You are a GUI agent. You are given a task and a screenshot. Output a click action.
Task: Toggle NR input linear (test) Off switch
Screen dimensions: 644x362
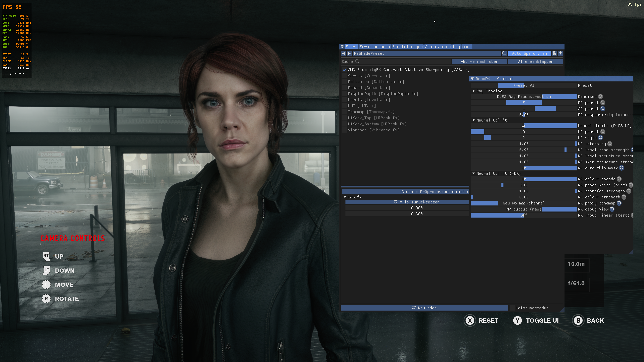[x=524, y=215]
